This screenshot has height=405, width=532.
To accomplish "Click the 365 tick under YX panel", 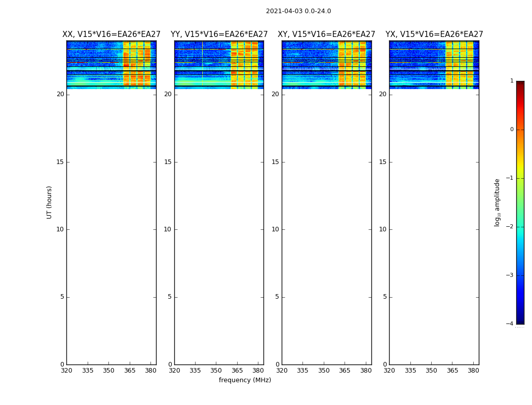I will coord(452,370).
